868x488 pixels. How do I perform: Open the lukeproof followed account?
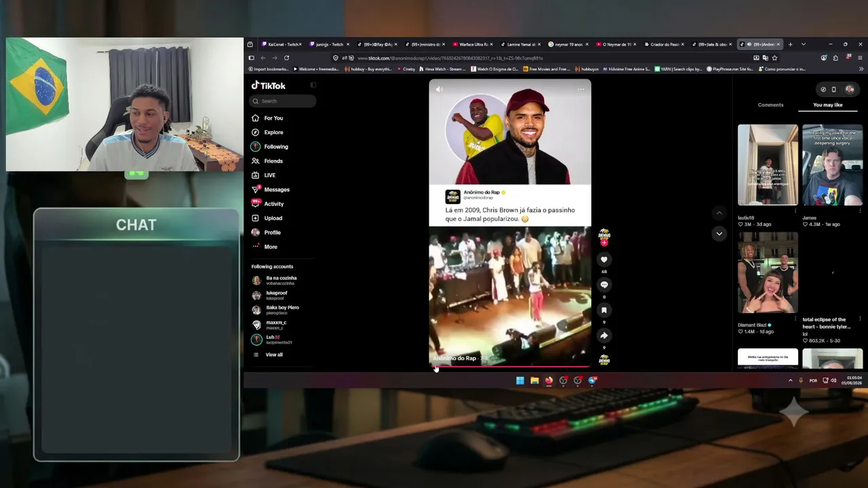pyautogui.click(x=270, y=295)
